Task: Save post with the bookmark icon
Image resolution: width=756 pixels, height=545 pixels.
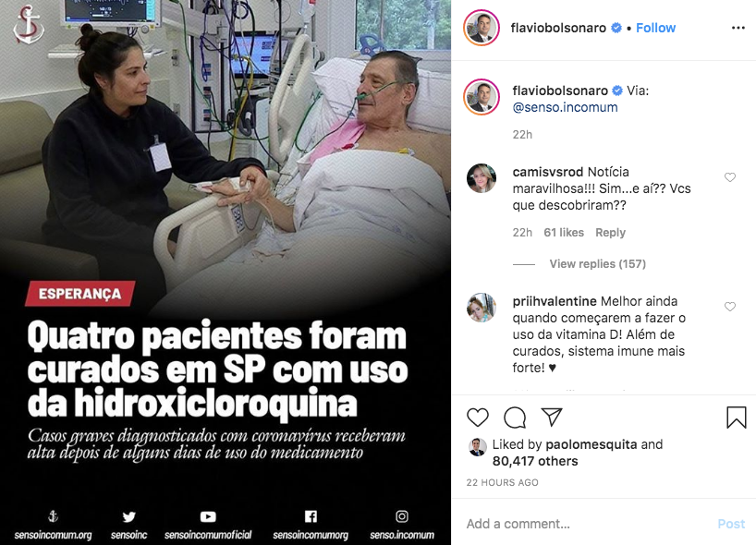Action: click(x=736, y=418)
